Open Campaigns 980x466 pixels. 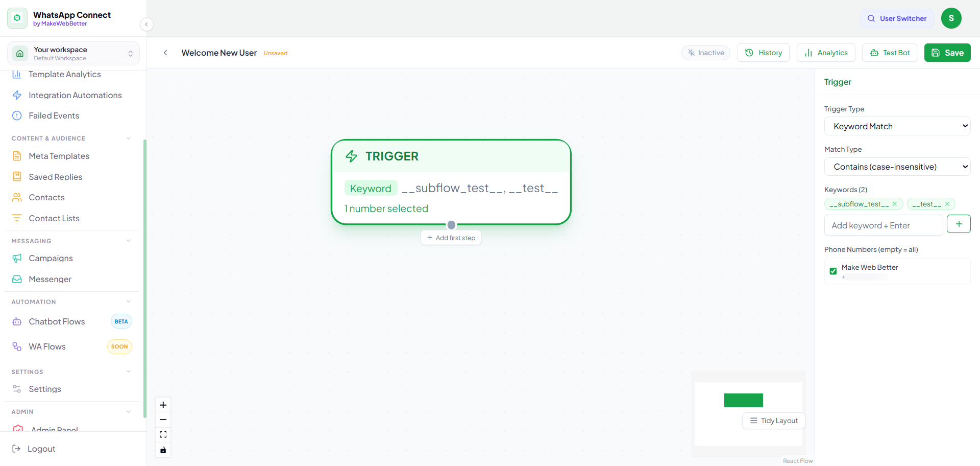[x=71, y=258]
